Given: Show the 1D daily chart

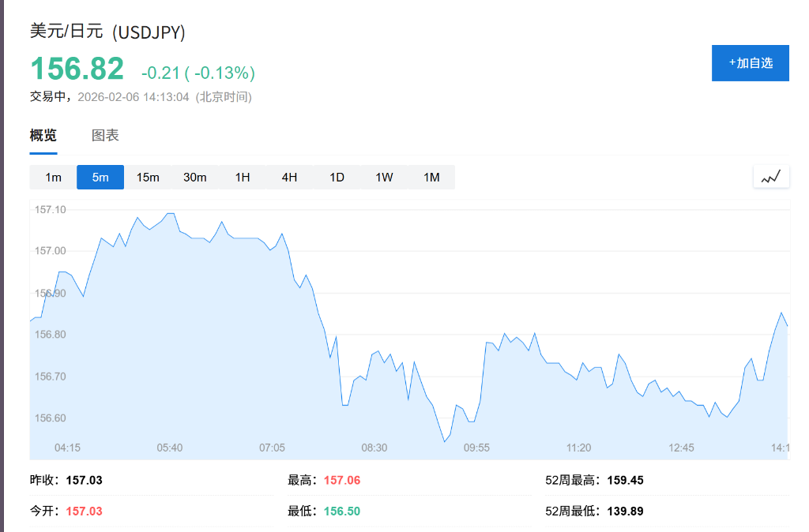Looking at the screenshot, I should tap(337, 178).
